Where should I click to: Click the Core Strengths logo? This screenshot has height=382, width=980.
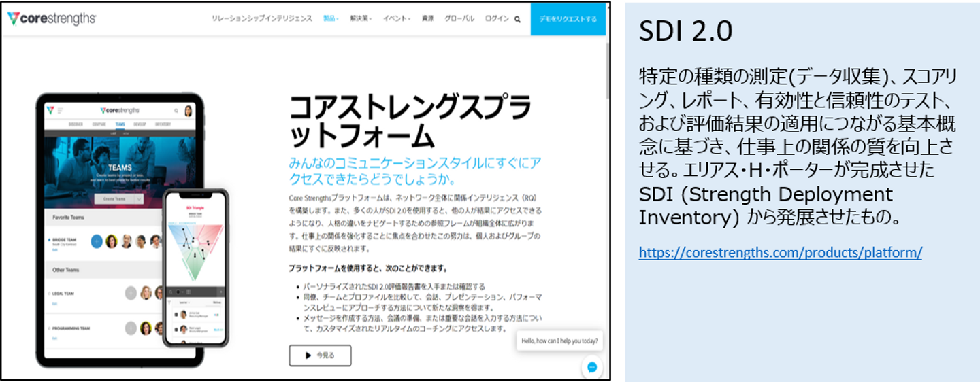[51, 18]
